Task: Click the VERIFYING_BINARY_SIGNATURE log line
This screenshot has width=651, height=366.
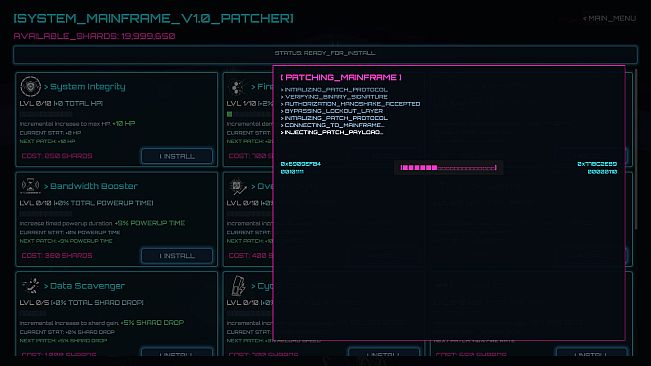Action: click(x=334, y=97)
